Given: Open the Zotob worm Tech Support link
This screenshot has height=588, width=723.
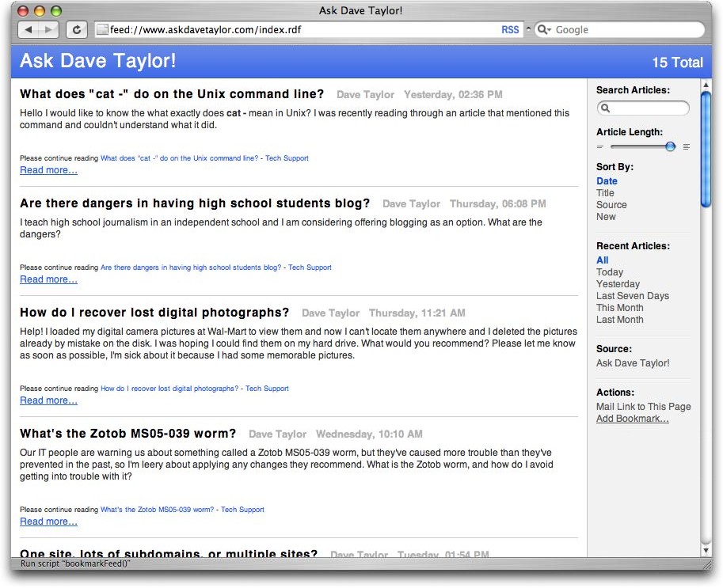Looking at the screenshot, I should [182, 510].
